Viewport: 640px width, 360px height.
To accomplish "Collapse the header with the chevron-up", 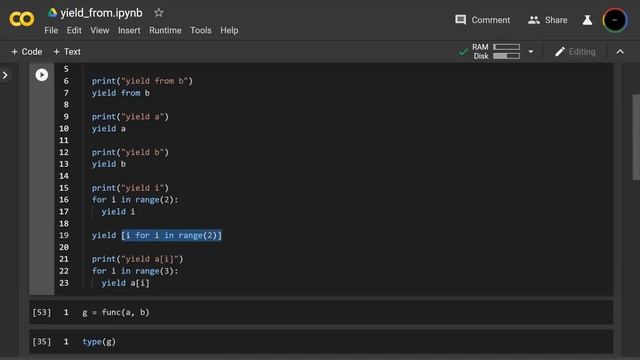I will pyautogui.click(x=620, y=52).
